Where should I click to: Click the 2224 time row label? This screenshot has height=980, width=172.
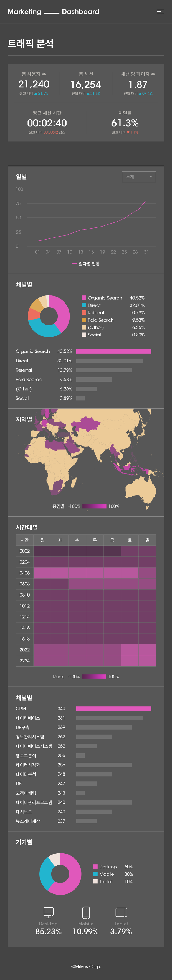tap(25, 661)
